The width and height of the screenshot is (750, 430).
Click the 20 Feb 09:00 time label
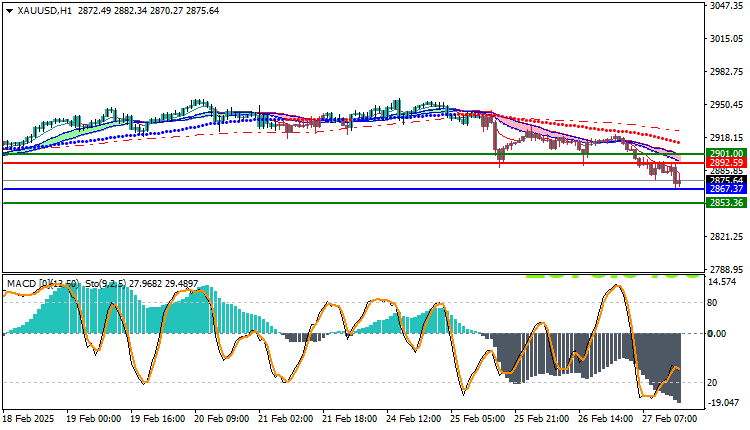(x=221, y=419)
